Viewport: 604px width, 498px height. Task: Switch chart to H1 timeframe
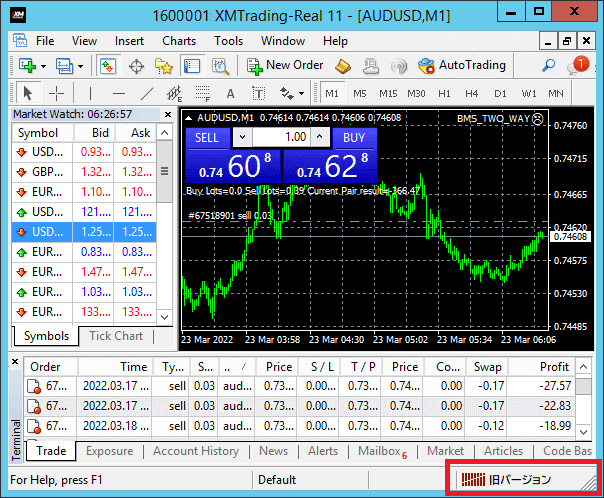445,94
